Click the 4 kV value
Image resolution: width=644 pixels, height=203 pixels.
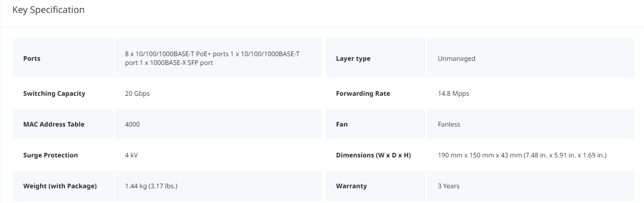(x=131, y=155)
